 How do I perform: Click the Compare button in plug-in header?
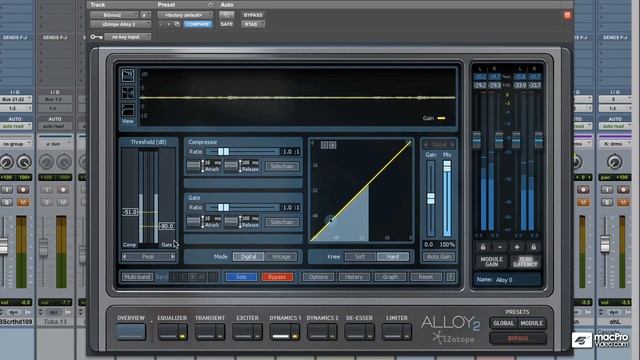[x=198, y=24]
